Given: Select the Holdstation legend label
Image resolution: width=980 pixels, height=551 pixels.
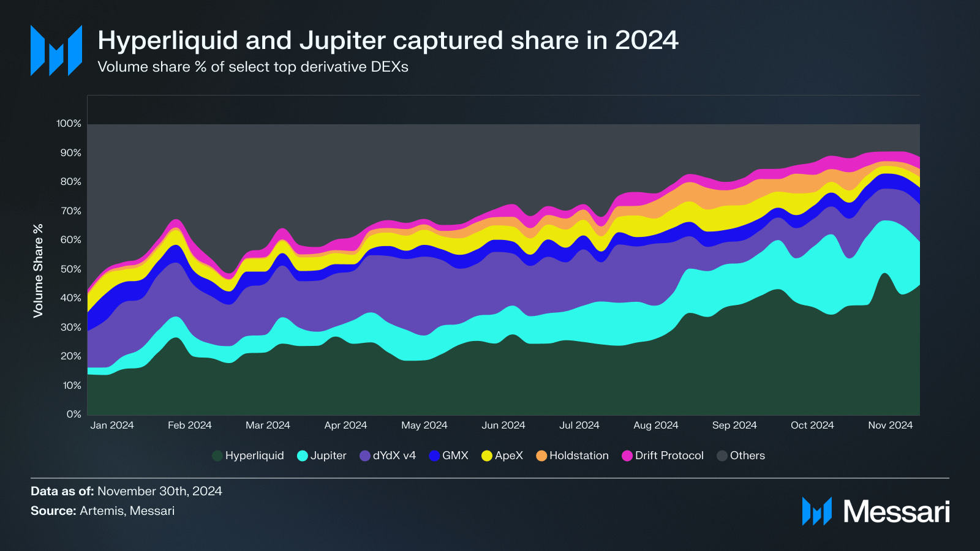Looking at the screenshot, I should [579, 455].
